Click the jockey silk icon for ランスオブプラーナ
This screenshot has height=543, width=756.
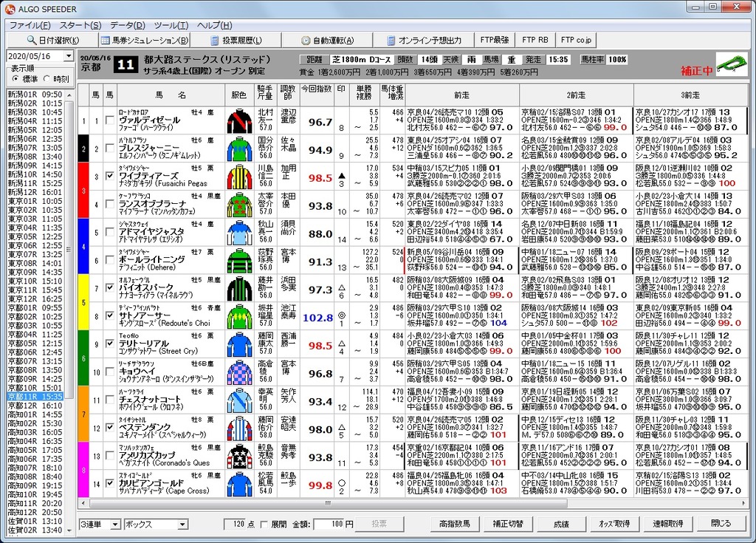tap(239, 205)
